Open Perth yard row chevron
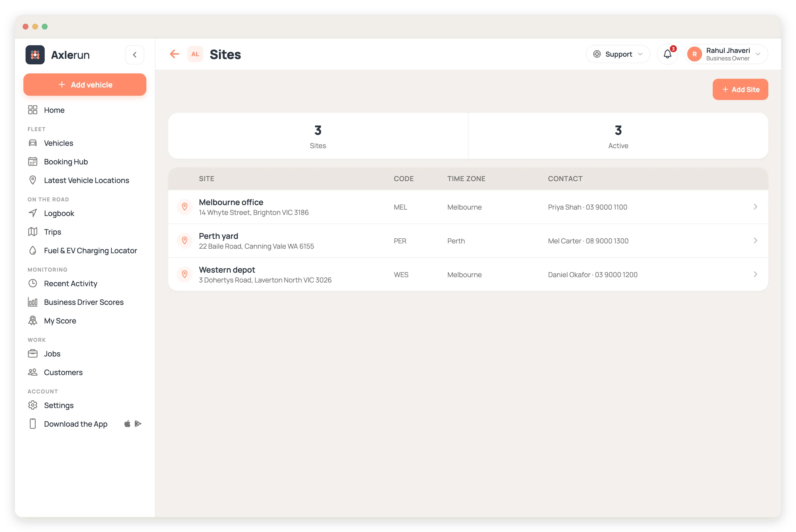 755,240
